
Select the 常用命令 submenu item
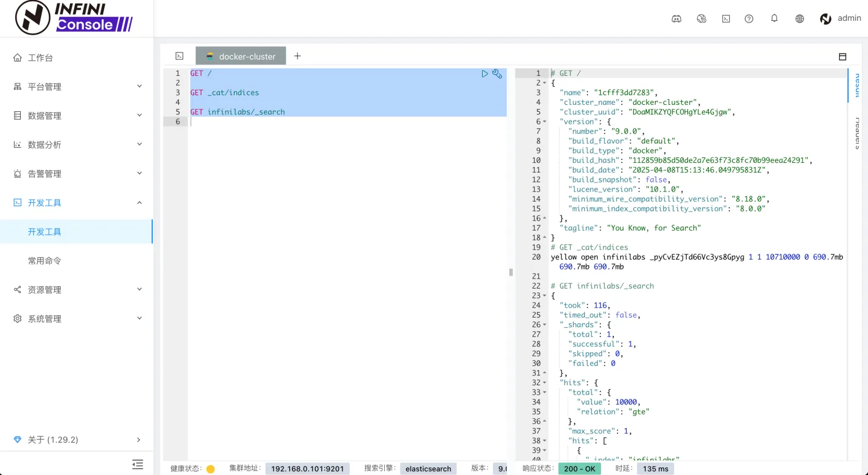coord(76,260)
